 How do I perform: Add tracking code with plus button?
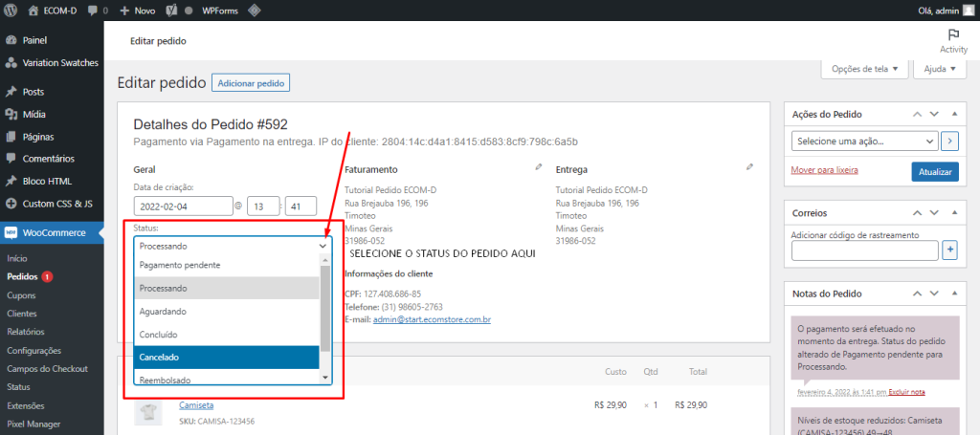950,250
